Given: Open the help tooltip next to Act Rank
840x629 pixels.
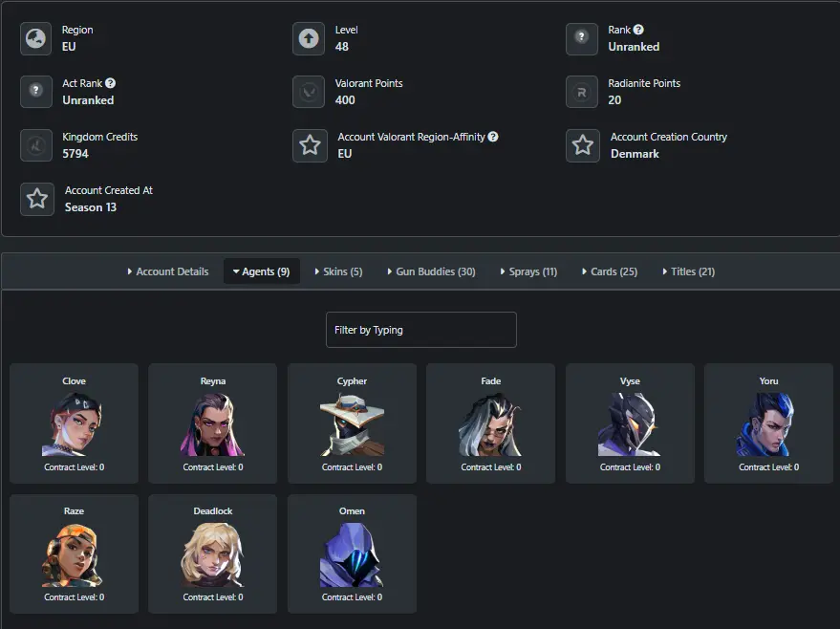Looking at the screenshot, I should [x=110, y=83].
